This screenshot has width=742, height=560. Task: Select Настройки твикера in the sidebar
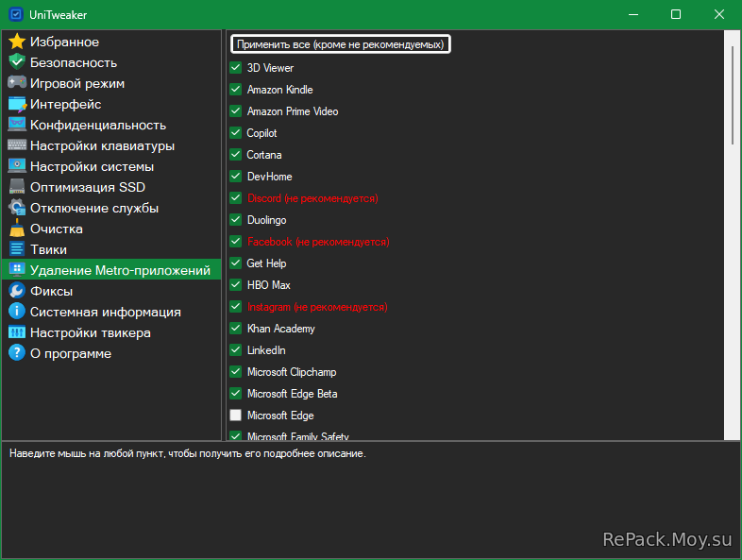pos(90,332)
